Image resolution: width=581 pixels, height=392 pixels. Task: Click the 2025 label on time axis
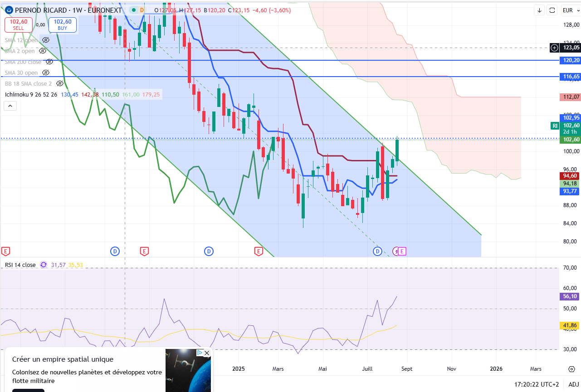(238, 369)
